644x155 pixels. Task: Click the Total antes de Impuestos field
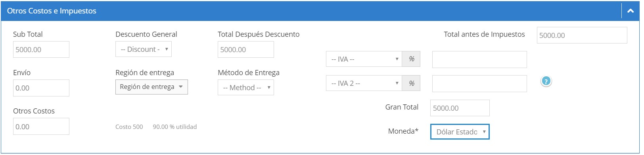[x=582, y=35]
